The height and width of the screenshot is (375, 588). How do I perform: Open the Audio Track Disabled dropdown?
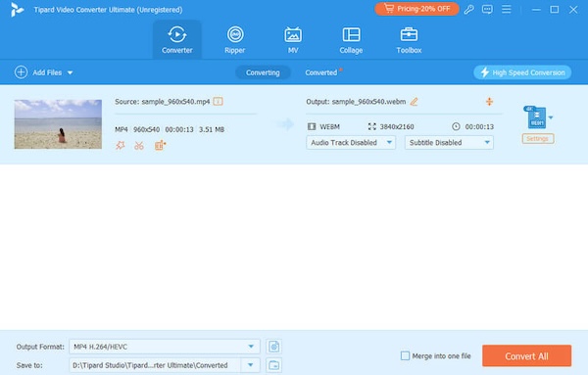[x=351, y=143]
